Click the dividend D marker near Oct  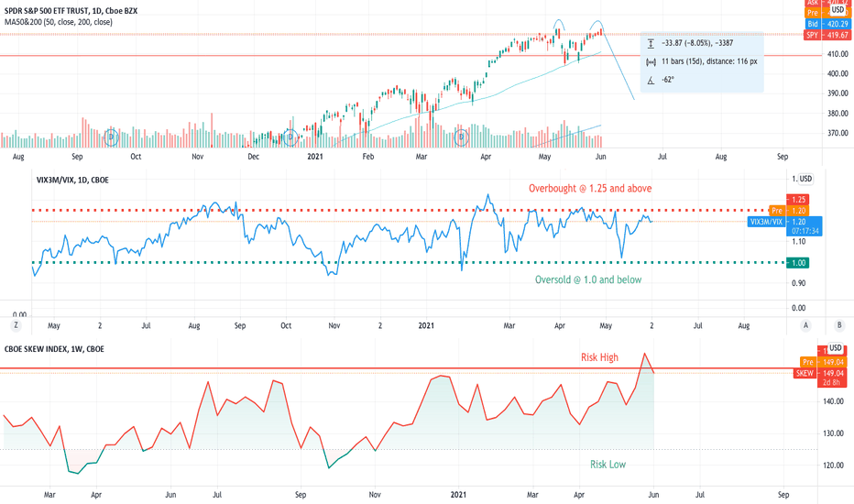tap(111, 137)
